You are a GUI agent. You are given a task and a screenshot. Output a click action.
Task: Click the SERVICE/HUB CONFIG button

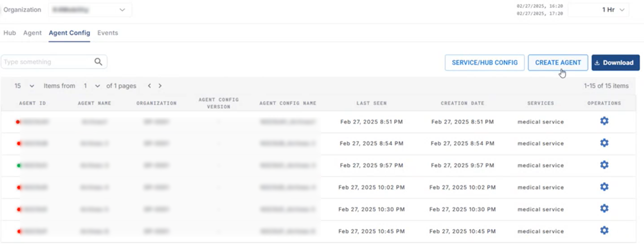(484, 63)
